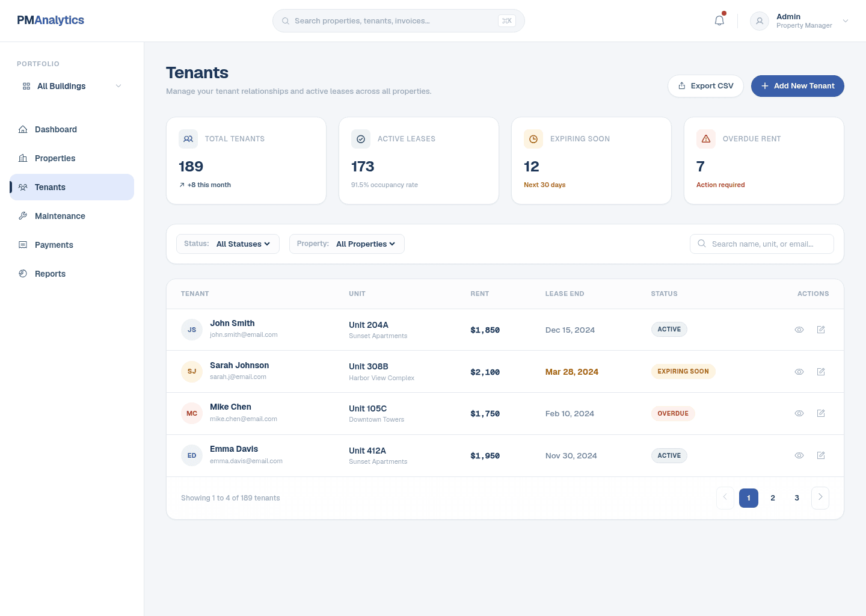Open the Property All Properties filter
The height and width of the screenshot is (616, 866).
tap(347, 244)
